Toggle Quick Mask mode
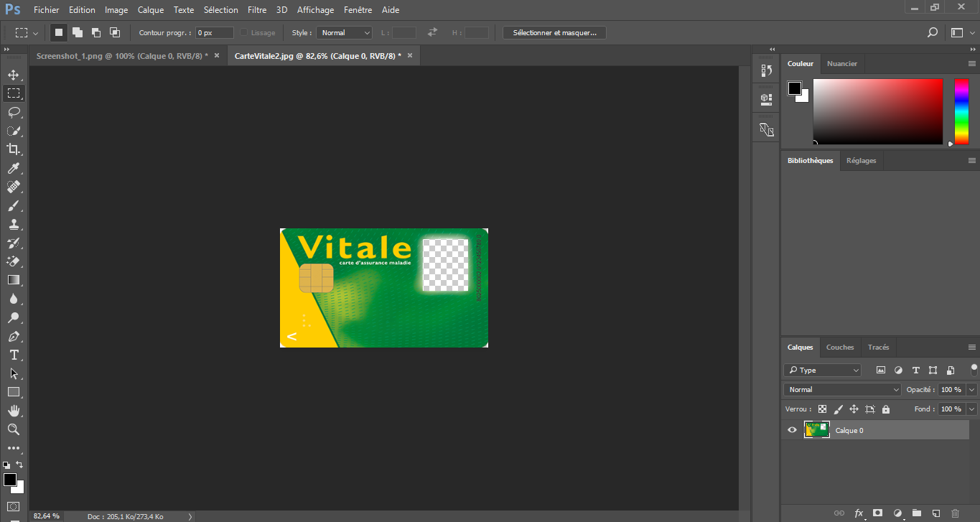The height and width of the screenshot is (522, 980). [x=13, y=506]
